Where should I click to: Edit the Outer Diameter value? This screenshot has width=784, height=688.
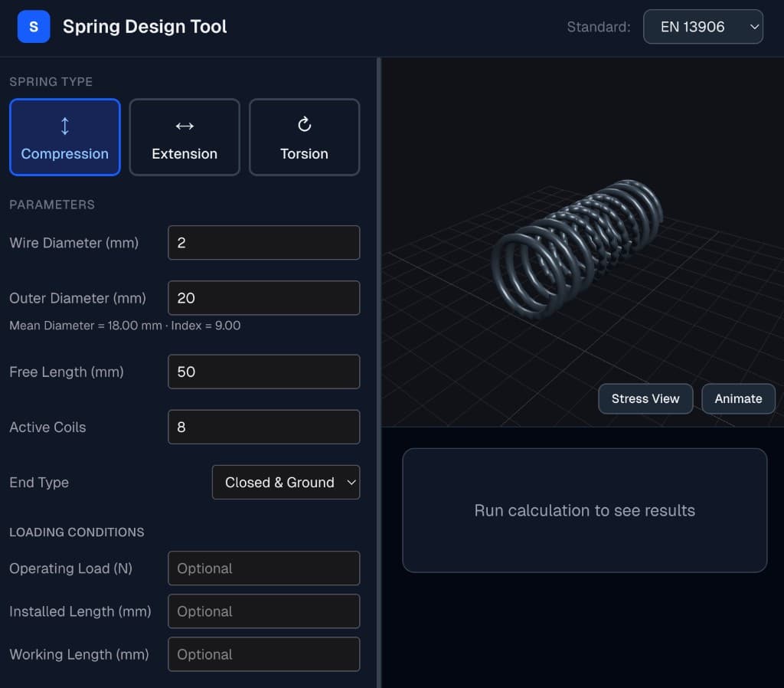pos(263,297)
